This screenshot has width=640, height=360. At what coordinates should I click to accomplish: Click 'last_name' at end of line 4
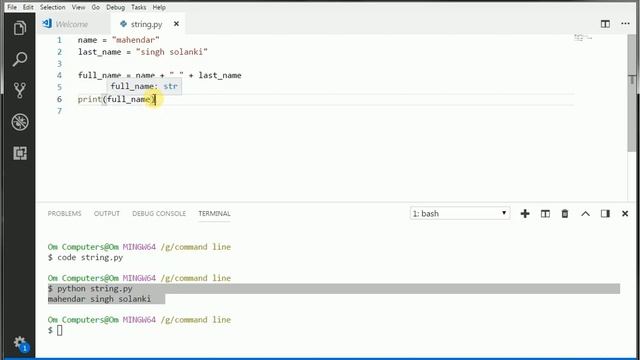220,76
